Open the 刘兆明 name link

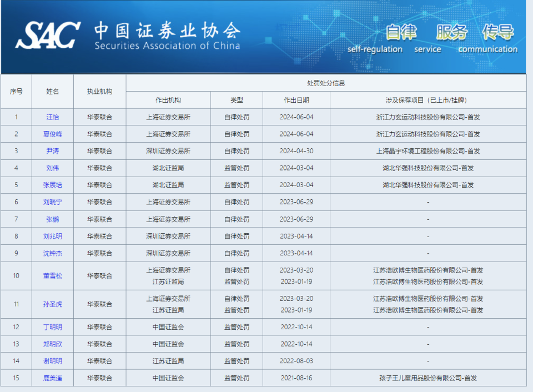point(53,237)
